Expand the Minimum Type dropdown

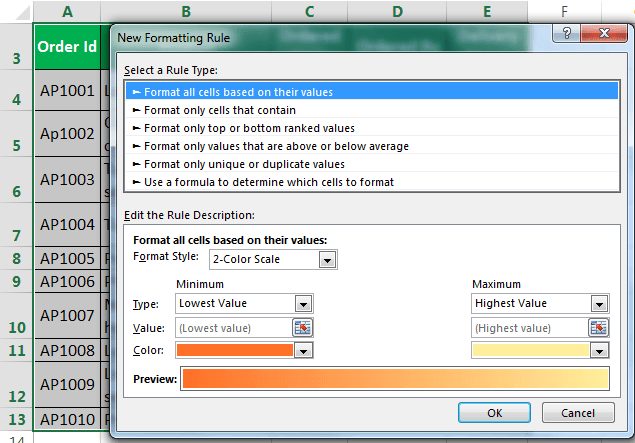[x=304, y=303]
